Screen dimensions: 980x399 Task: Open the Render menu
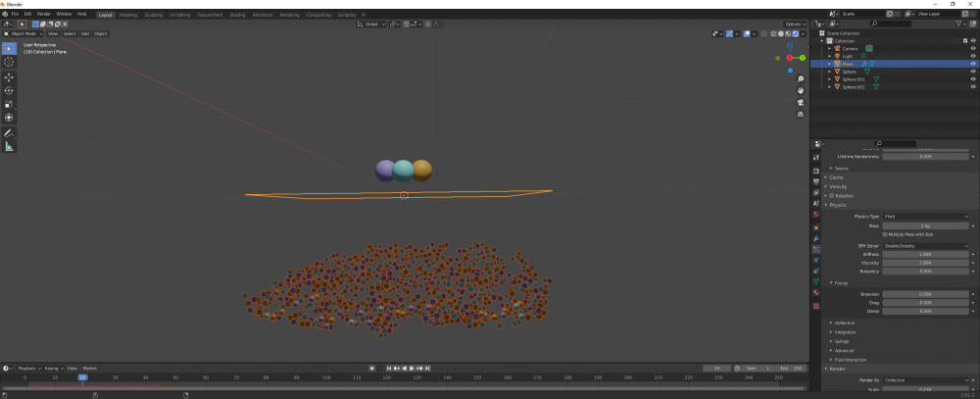43,15
